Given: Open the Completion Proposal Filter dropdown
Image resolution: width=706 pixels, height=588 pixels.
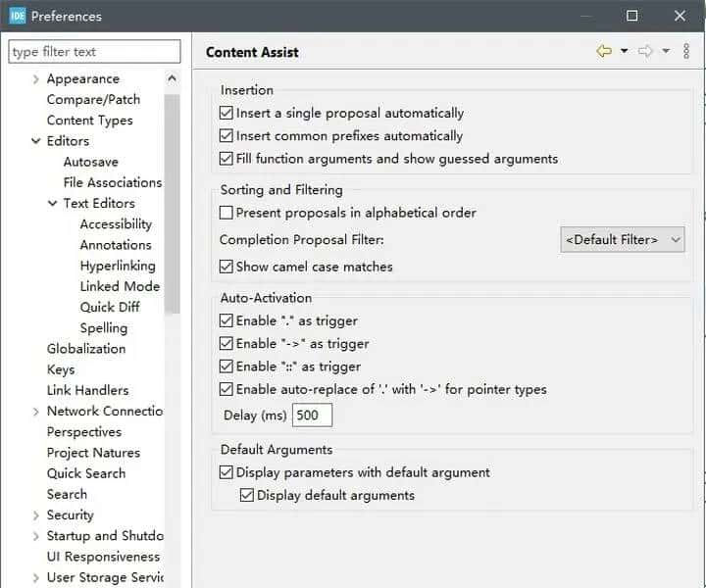Looking at the screenshot, I should (622, 239).
